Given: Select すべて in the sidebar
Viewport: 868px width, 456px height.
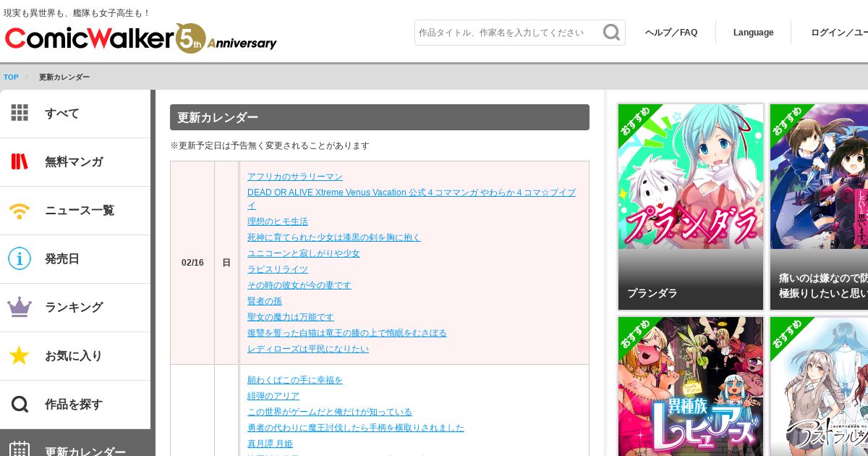Looking at the screenshot, I should (75, 114).
